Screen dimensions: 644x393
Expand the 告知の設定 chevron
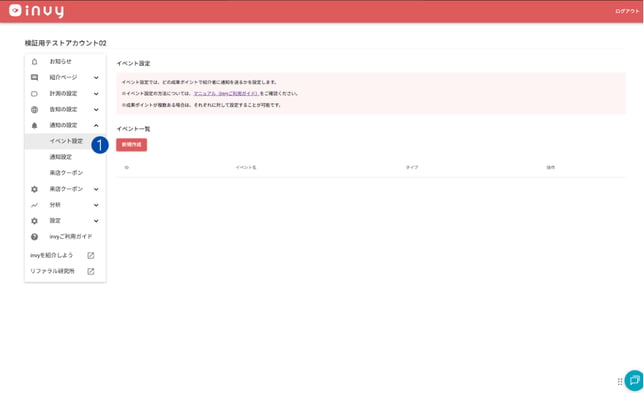coord(96,110)
